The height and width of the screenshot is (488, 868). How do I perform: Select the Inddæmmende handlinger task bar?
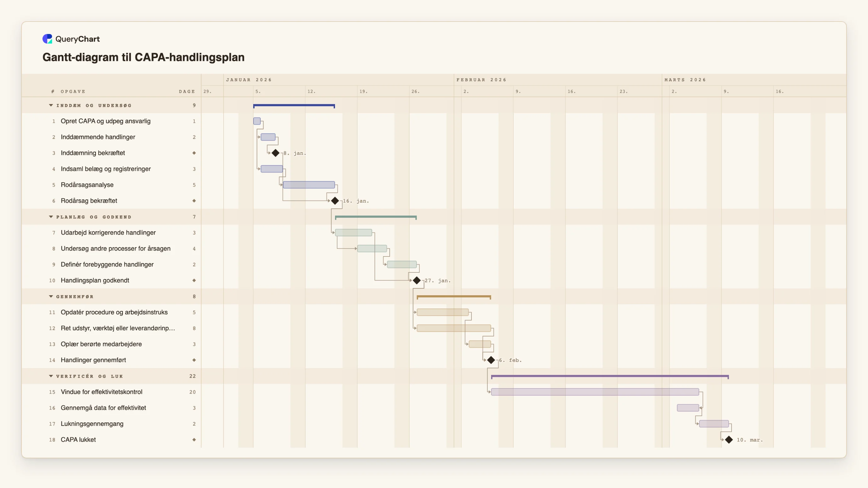click(x=268, y=137)
